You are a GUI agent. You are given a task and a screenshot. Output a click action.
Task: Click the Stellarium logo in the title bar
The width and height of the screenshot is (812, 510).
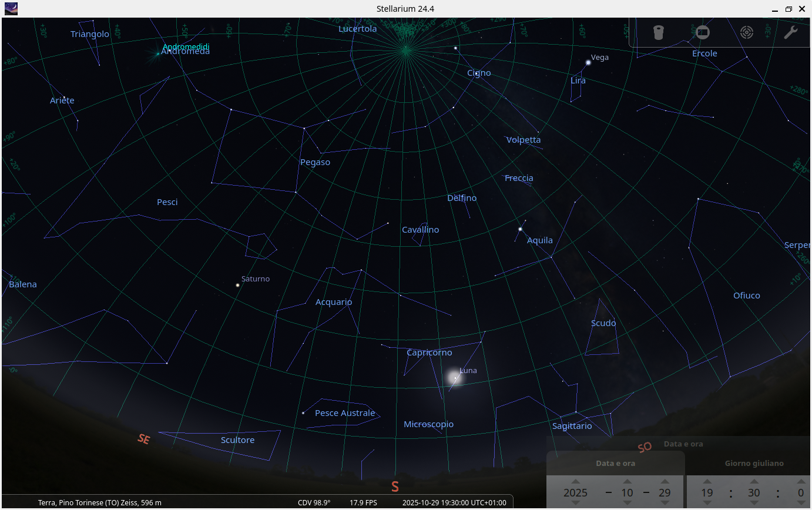(x=11, y=8)
